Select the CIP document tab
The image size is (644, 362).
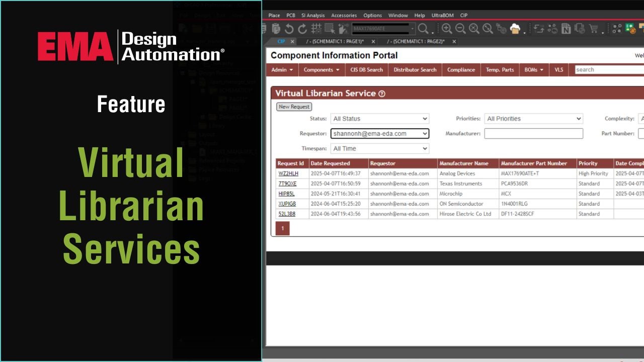tap(281, 42)
